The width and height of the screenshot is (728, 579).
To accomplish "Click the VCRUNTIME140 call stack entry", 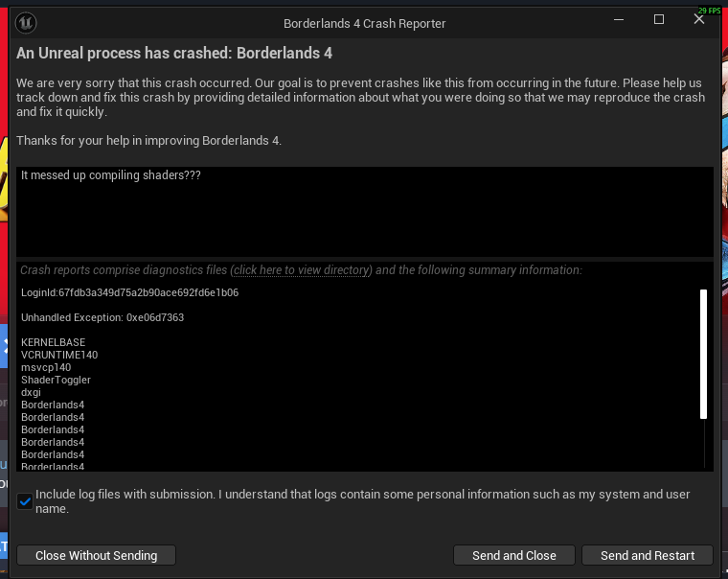I will pos(59,355).
